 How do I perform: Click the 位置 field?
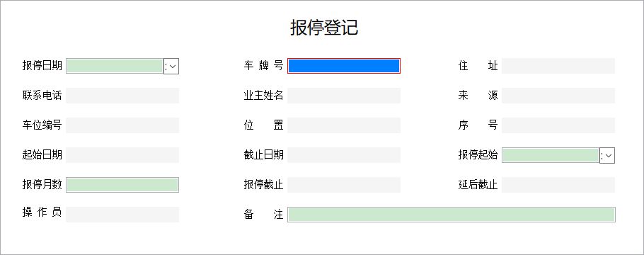coord(344,125)
